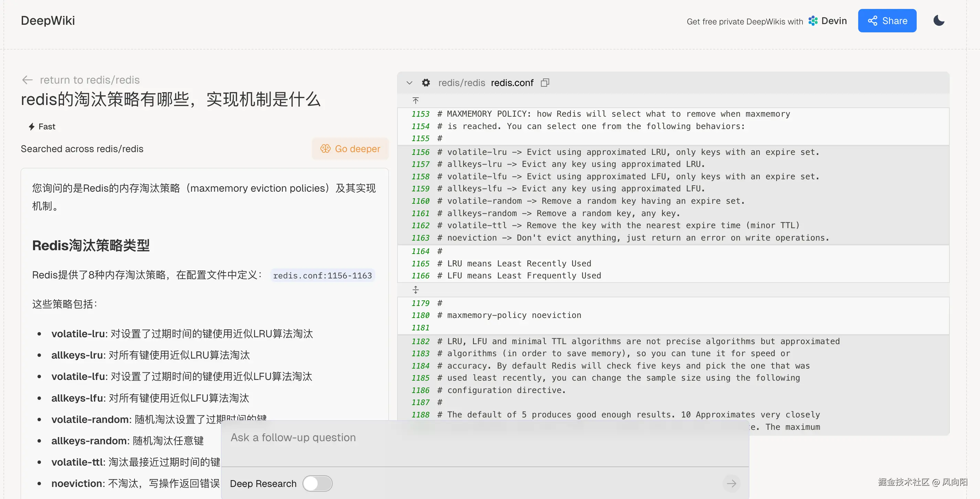The image size is (980, 499).
Task: Expand hidden lines above line 1153
Action: pyautogui.click(x=415, y=100)
